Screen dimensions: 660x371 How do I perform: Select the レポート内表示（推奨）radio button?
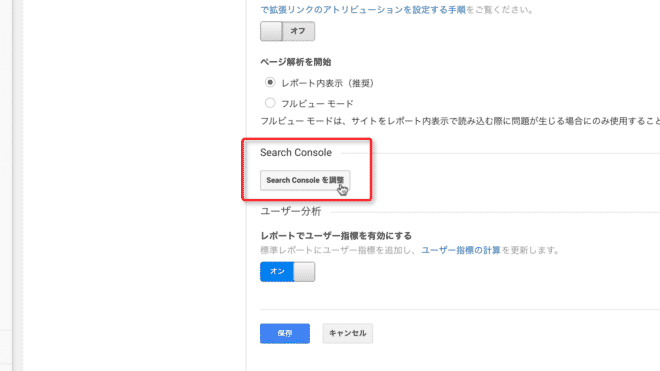point(270,82)
